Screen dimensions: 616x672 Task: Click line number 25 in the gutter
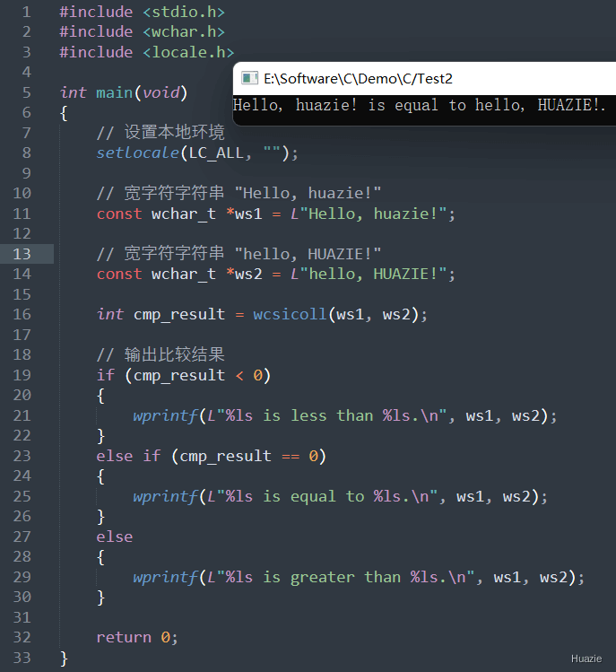tap(22, 497)
